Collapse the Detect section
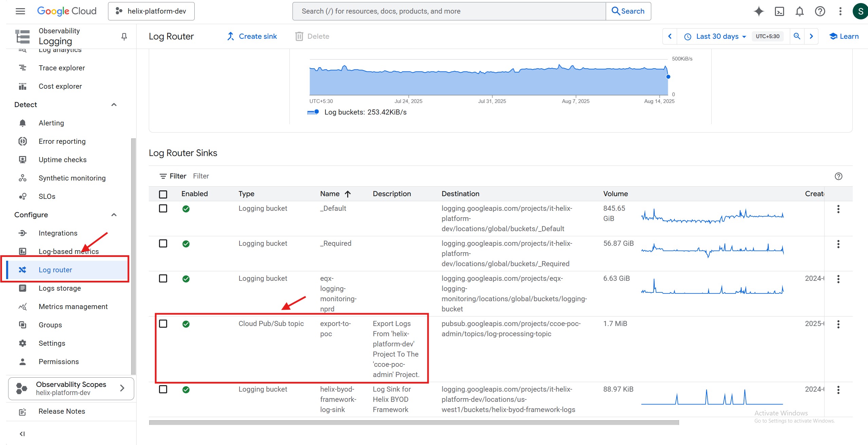The height and width of the screenshot is (445, 868). [114, 105]
